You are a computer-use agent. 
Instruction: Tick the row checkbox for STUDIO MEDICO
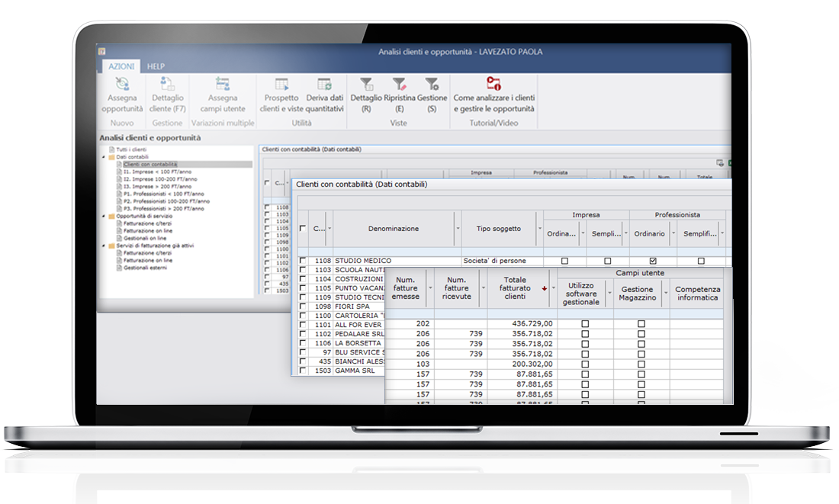pos(303,261)
